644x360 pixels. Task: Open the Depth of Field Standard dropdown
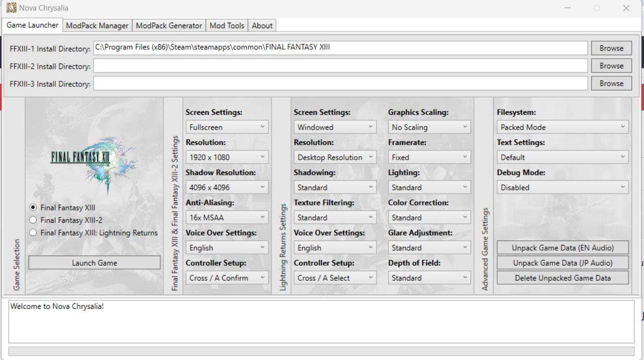tap(429, 278)
